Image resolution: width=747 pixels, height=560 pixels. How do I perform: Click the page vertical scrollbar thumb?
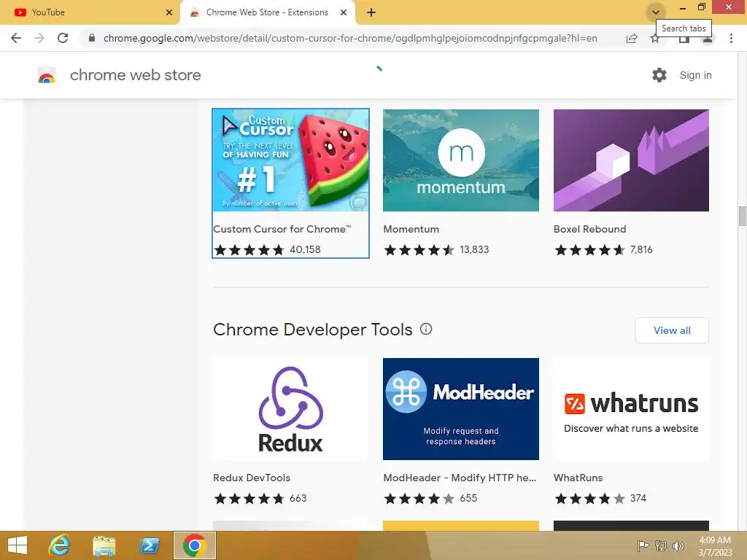(742, 216)
